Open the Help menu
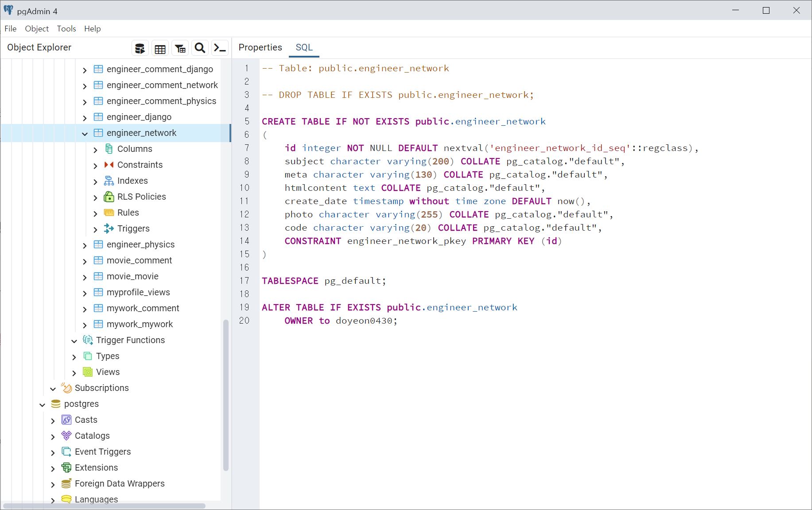The width and height of the screenshot is (812, 510). (x=93, y=29)
